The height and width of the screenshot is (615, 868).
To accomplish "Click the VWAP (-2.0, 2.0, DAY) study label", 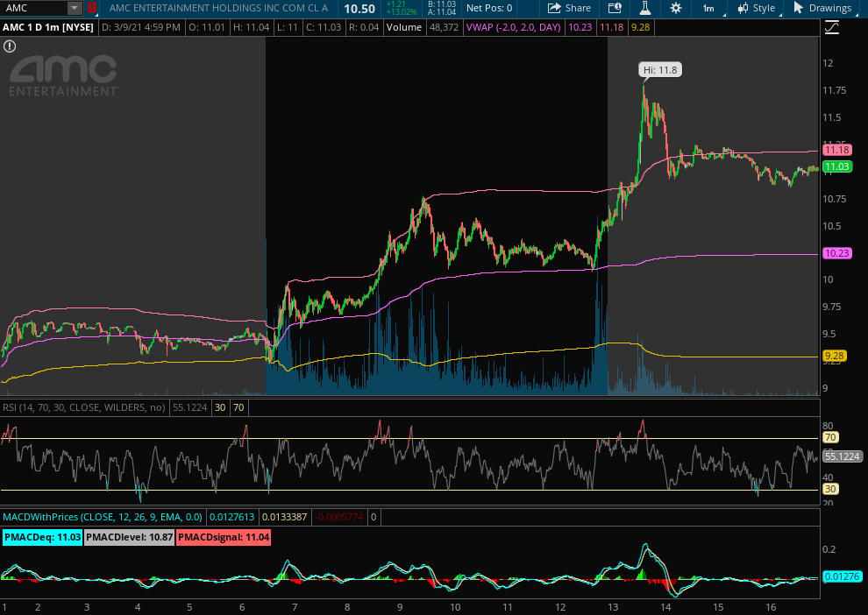I will coord(513,27).
